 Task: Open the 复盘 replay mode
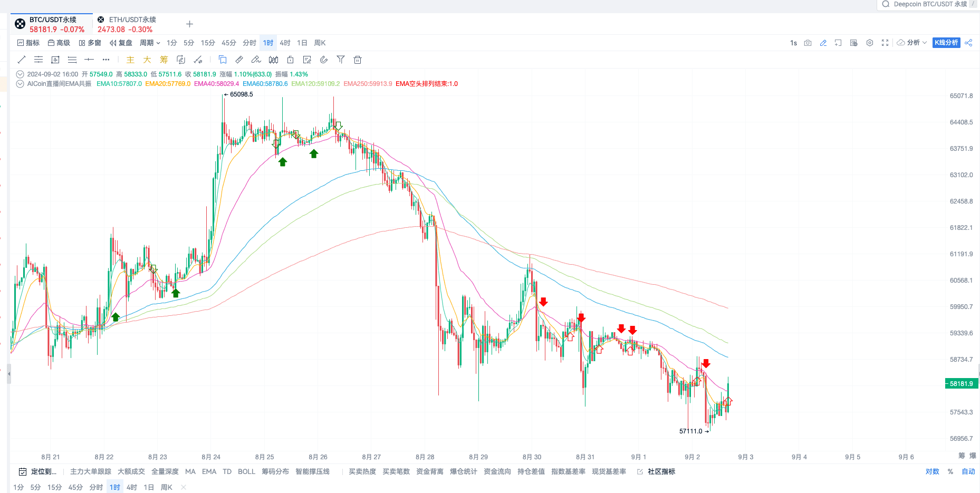(x=121, y=43)
